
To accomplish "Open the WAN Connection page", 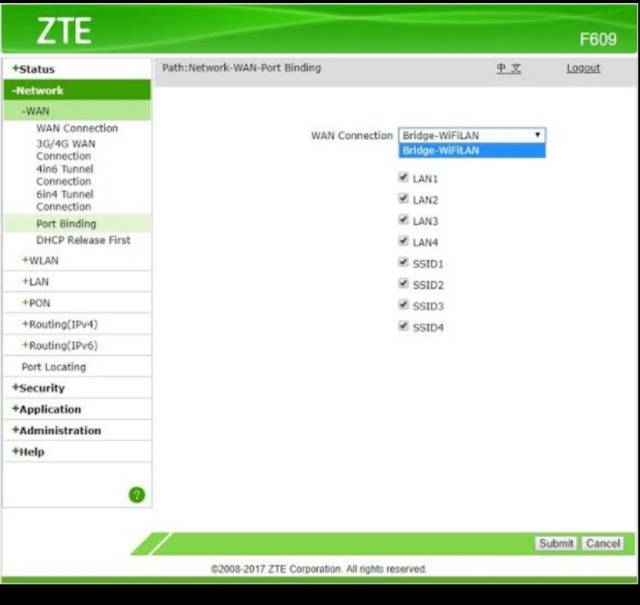I will [77, 128].
